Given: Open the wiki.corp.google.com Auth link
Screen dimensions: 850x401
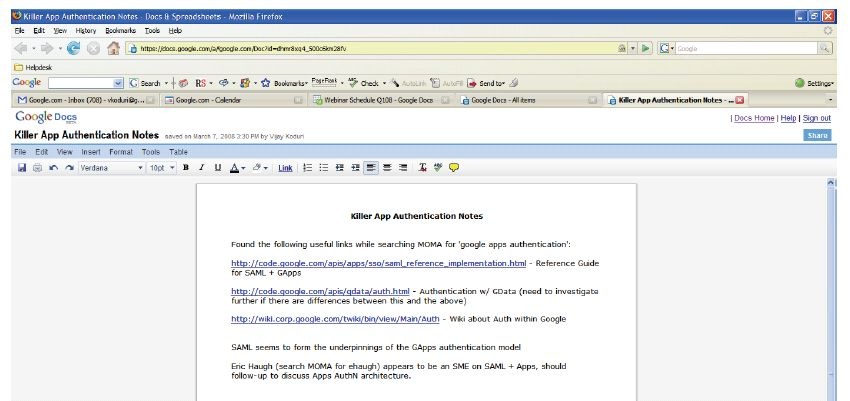Looking at the screenshot, I should click(335, 319).
